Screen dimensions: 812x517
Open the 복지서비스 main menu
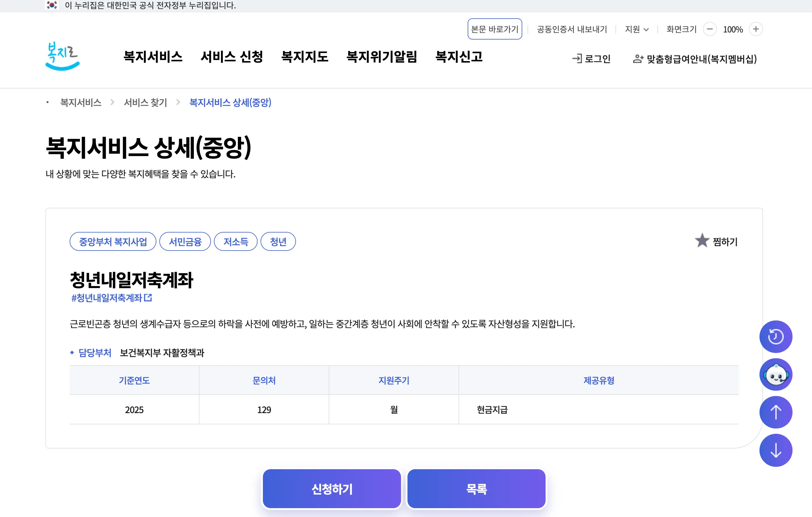click(153, 57)
